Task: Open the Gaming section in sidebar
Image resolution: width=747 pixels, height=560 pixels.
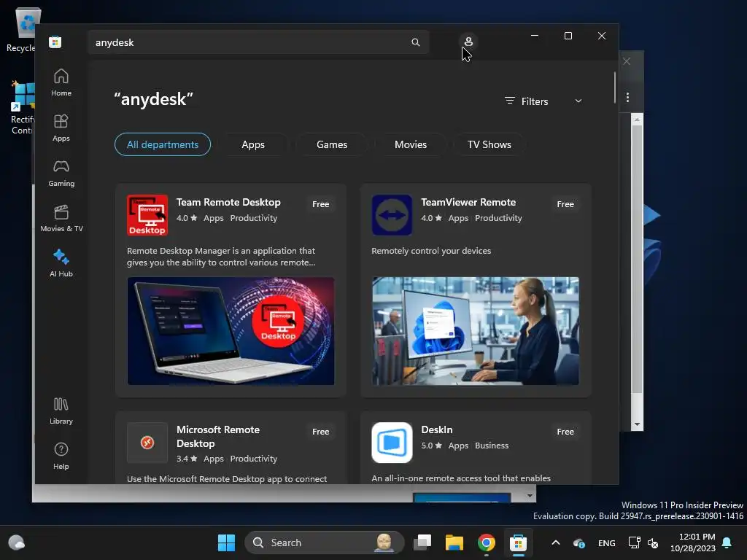Action: [61, 173]
